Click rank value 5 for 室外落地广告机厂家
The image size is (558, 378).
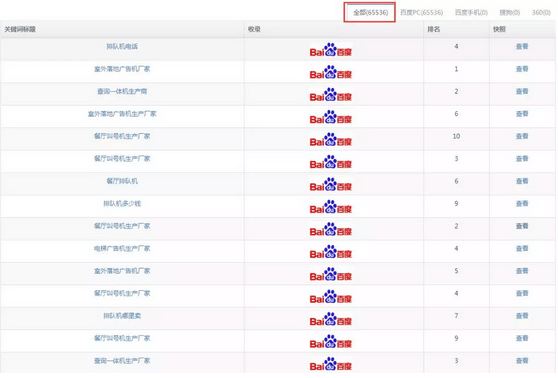point(456,271)
